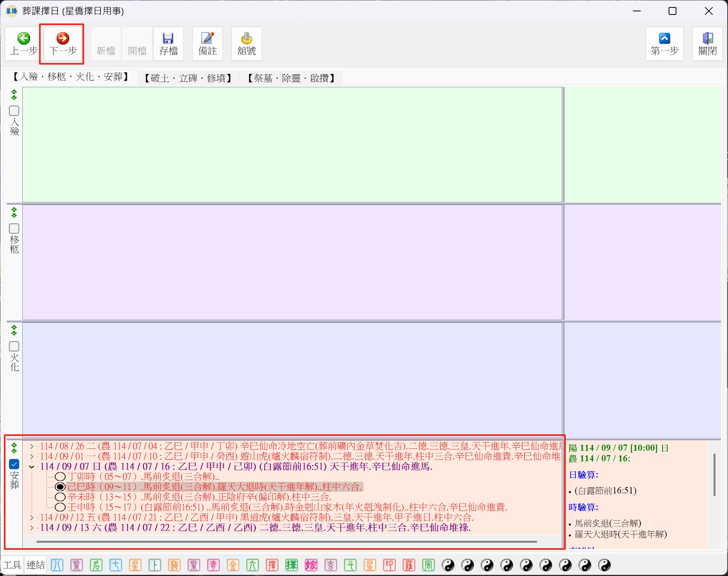Image resolution: width=728 pixels, height=576 pixels.
Task: Switch to 【破土．立碑．修墳】 tab
Action: [x=188, y=78]
